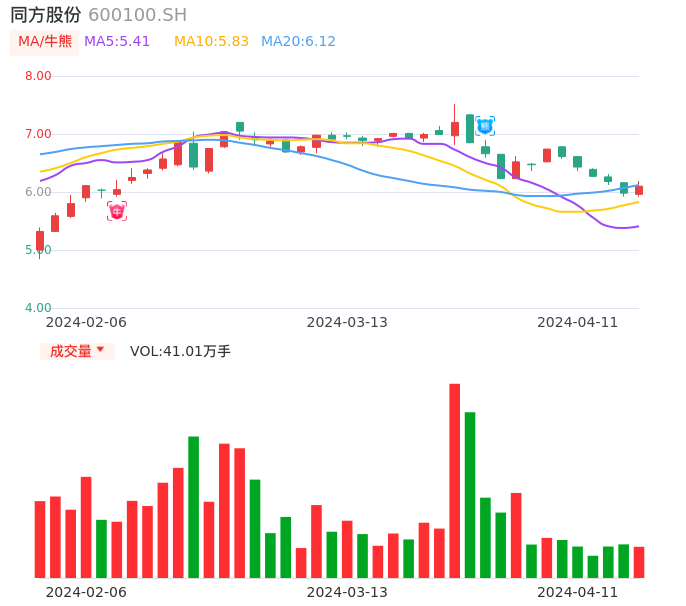Click the MA5:5.41 legend label
This screenshot has width=686, height=606.
pos(117,42)
